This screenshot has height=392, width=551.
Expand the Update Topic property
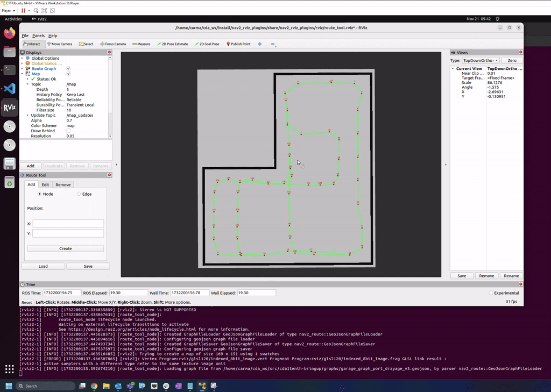[27, 115]
